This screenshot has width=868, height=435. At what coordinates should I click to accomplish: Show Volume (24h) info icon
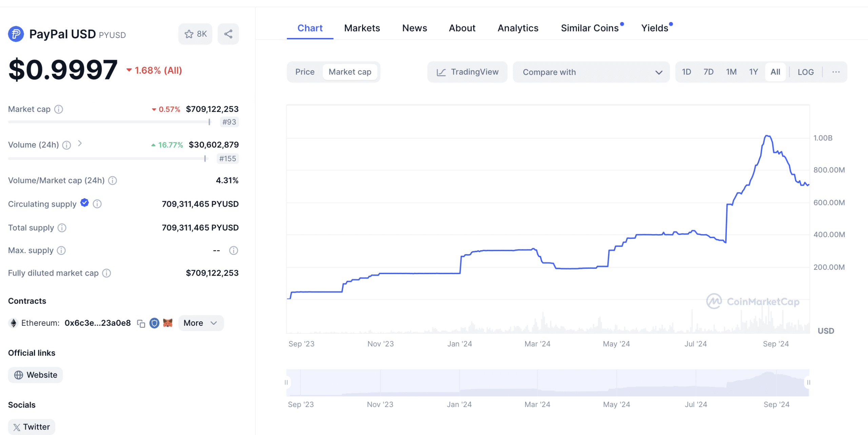(67, 145)
